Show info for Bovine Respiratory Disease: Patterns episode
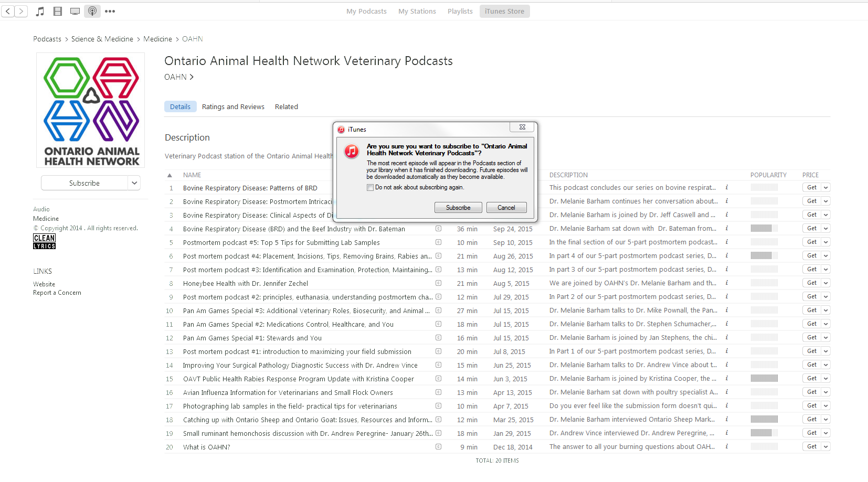The width and height of the screenshot is (868, 482). [x=726, y=187]
